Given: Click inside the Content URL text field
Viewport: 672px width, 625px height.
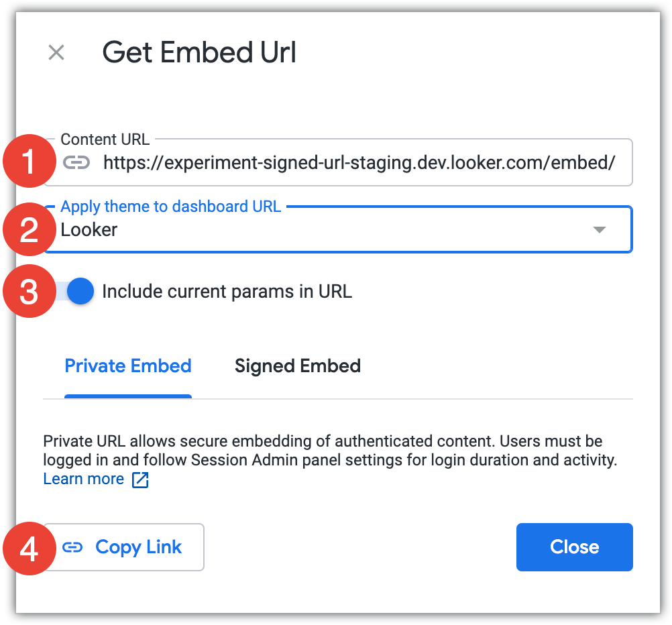Looking at the screenshot, I should point(358,162).
